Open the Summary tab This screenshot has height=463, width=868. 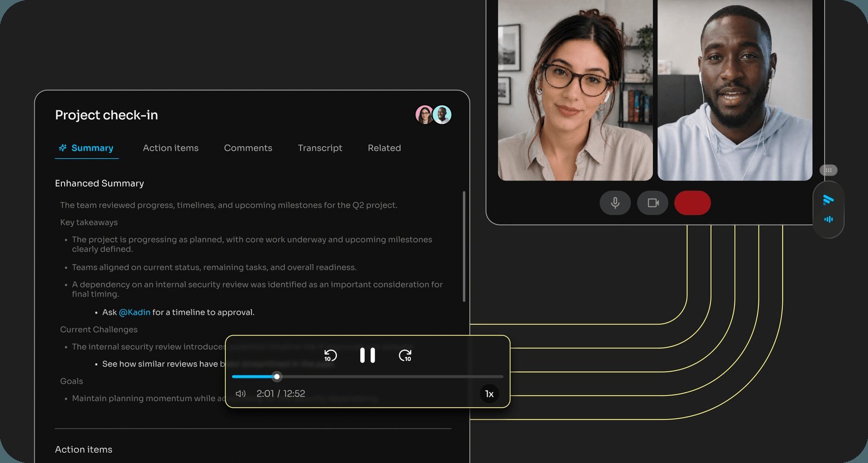tap(87, 148)
